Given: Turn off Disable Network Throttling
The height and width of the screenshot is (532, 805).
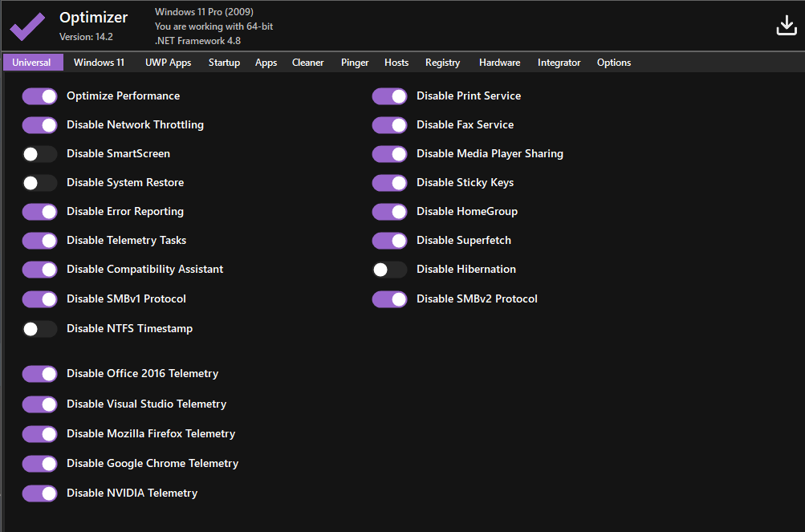Looking at the screenshot, I should [39, 125].
